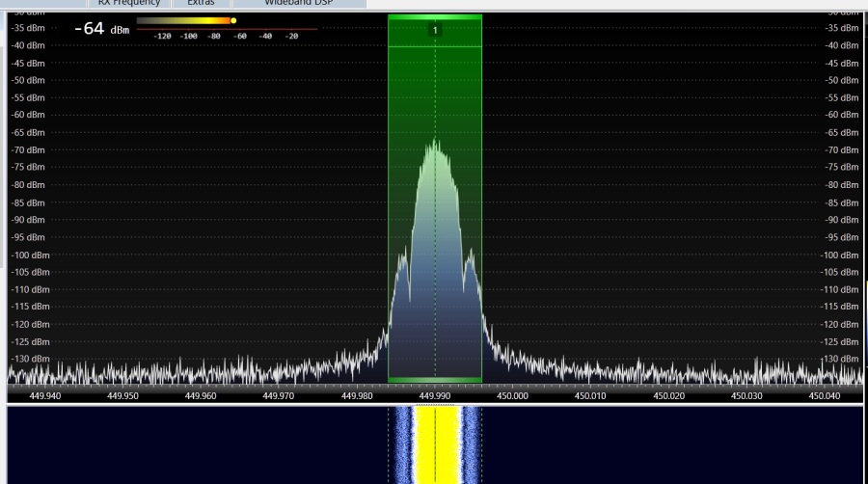Image resolution: width=868 pixels, height=484 pixels.
Task: Click the 449.970 frequency axis label
Action: coord(279,396)
